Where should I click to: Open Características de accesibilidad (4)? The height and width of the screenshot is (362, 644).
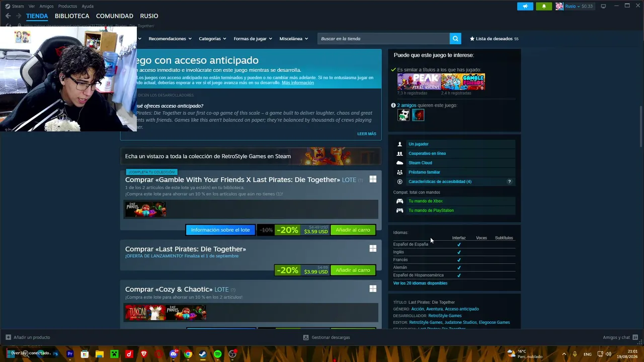tap(440, 182)
